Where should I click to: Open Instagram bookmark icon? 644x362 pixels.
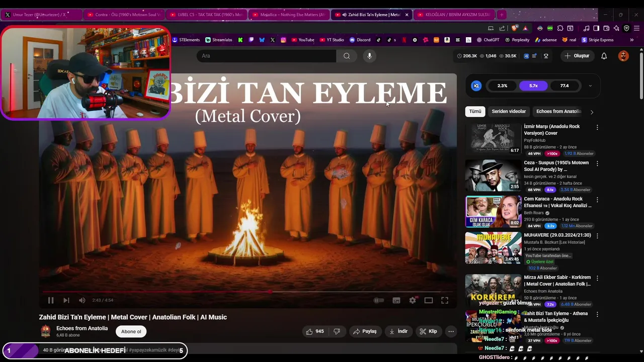283,40
